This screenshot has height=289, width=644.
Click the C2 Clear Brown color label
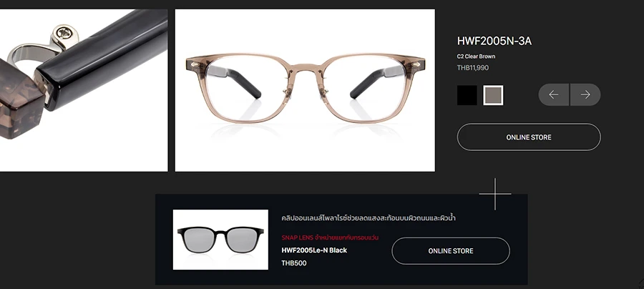(x=476, y=57)
